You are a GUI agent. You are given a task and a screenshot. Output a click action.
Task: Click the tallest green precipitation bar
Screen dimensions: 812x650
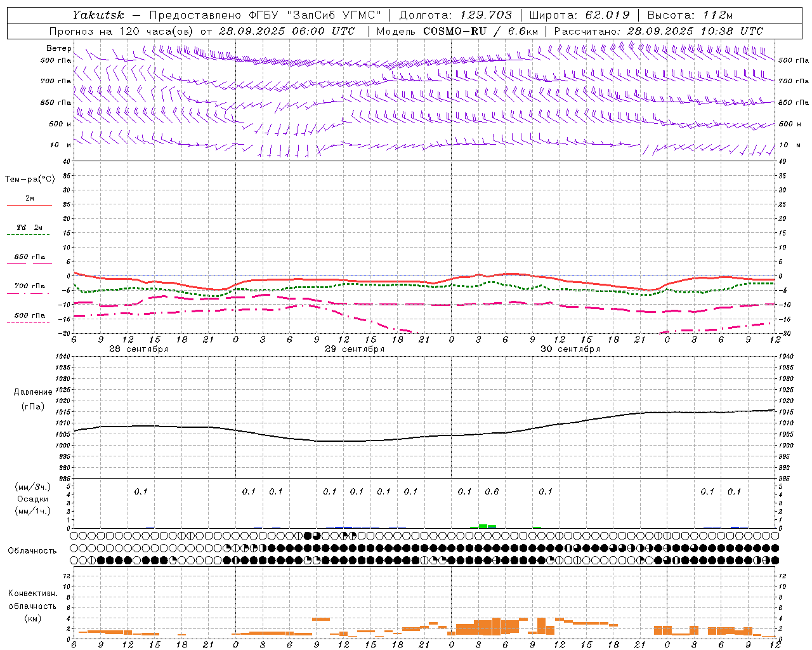pos(483,526)
